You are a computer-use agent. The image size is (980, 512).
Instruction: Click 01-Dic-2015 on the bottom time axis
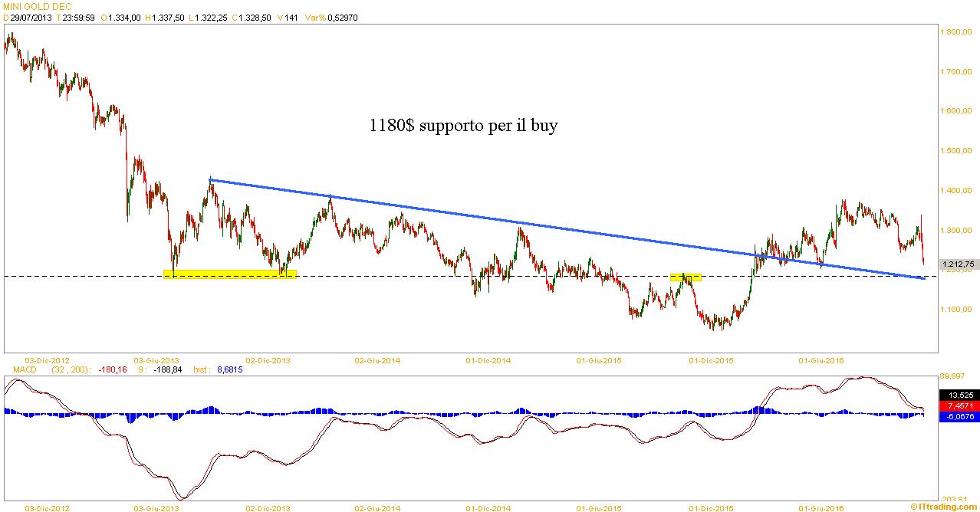tap(710, 507)
